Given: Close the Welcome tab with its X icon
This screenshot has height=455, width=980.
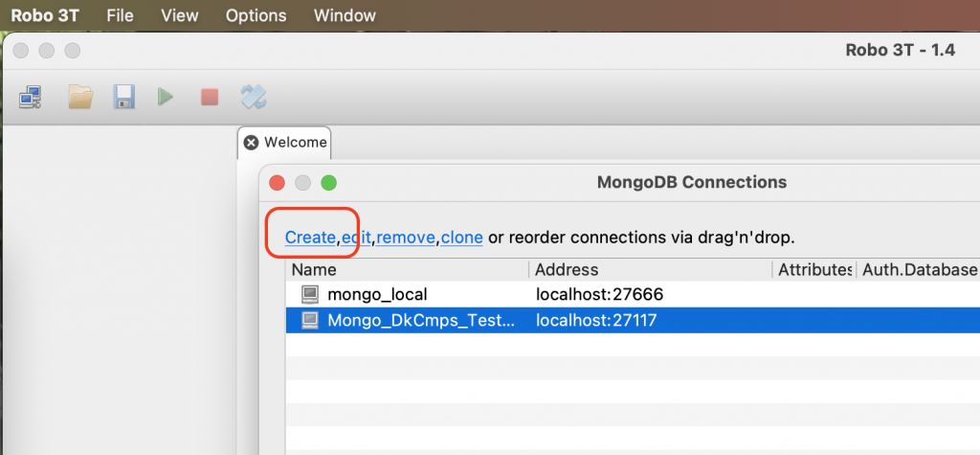Looking at the screenshot, I should tap(251, 143).
